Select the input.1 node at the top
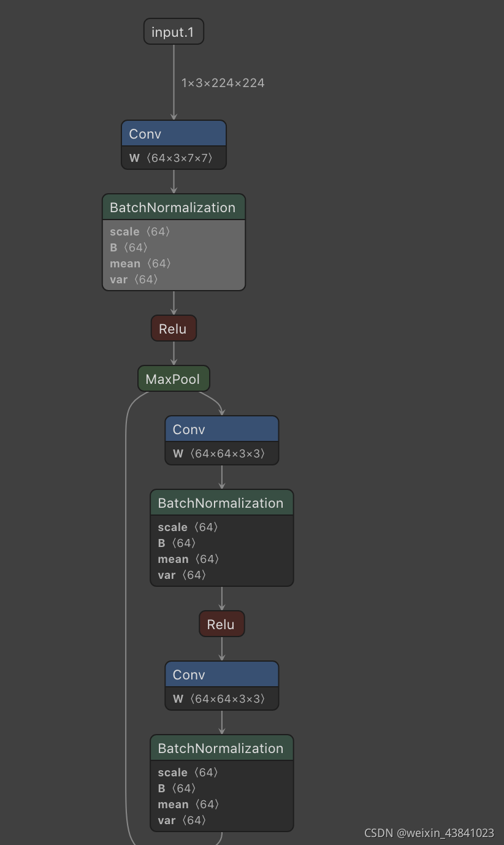 click(174, 31)
